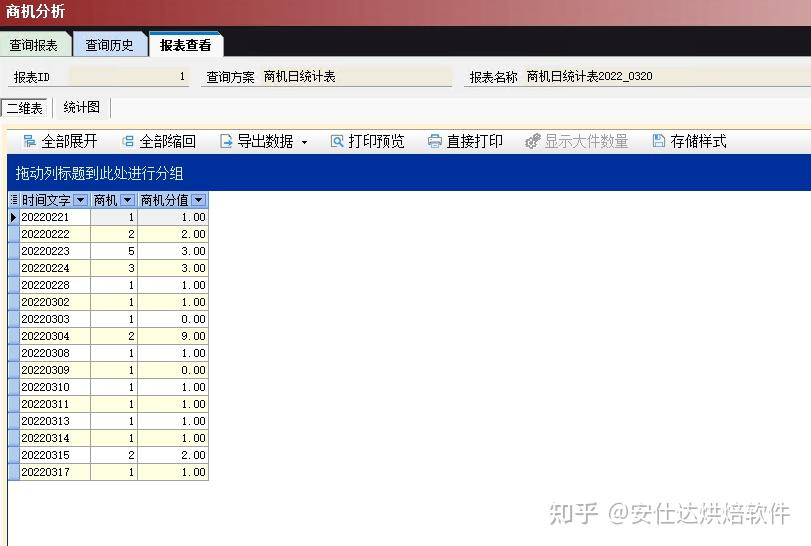Screen dimensions: 811x546
Task: Click the 全部缩回 collapse-all icon
Action: pos(128,141)
